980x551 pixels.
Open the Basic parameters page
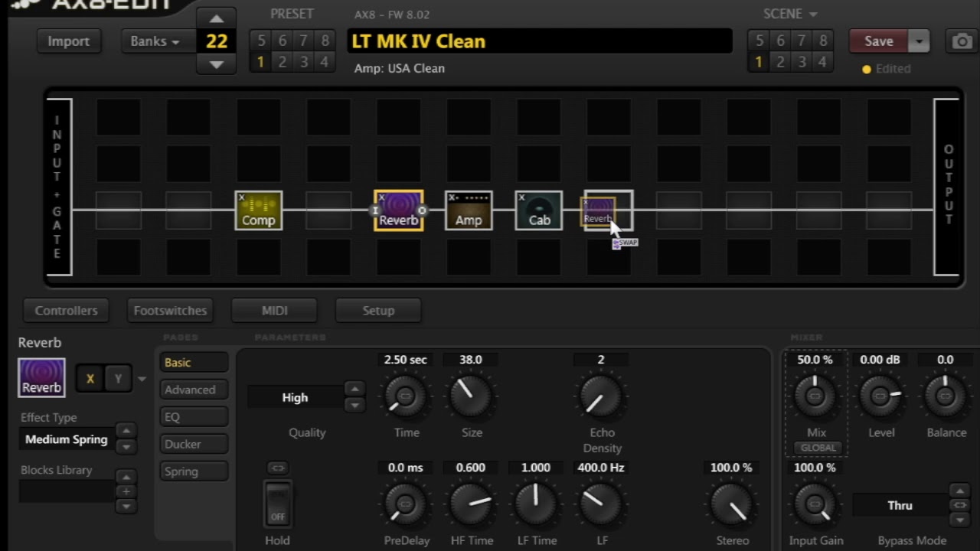point(194,362)
